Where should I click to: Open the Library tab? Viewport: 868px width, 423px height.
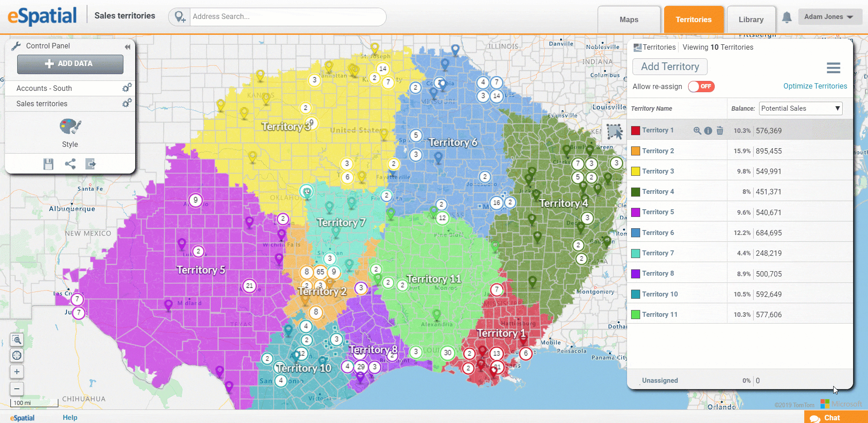pyautogui.click(x=750, y=19)
